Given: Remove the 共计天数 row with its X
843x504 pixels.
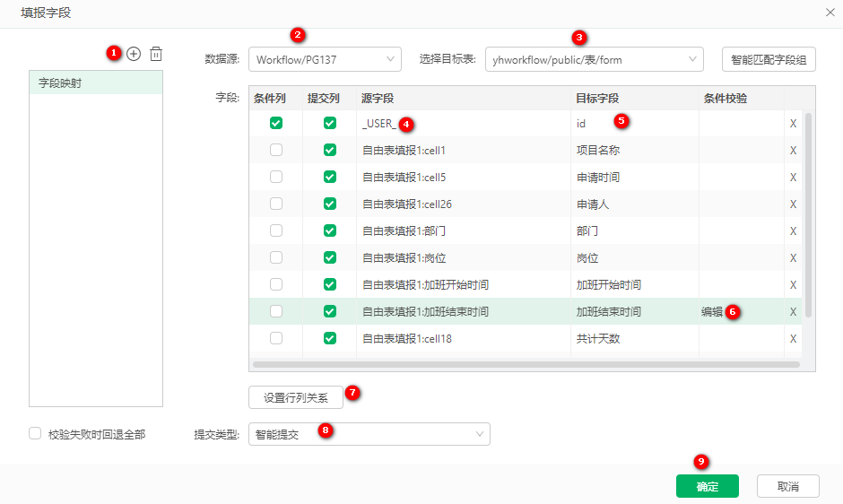Looking at the screenshot, I should (x=793, y=339).
